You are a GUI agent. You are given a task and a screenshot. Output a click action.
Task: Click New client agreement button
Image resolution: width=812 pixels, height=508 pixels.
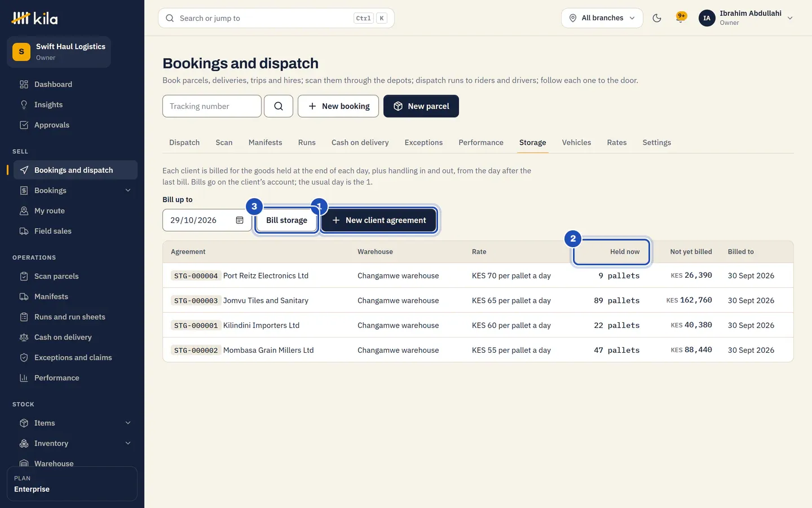379,220
